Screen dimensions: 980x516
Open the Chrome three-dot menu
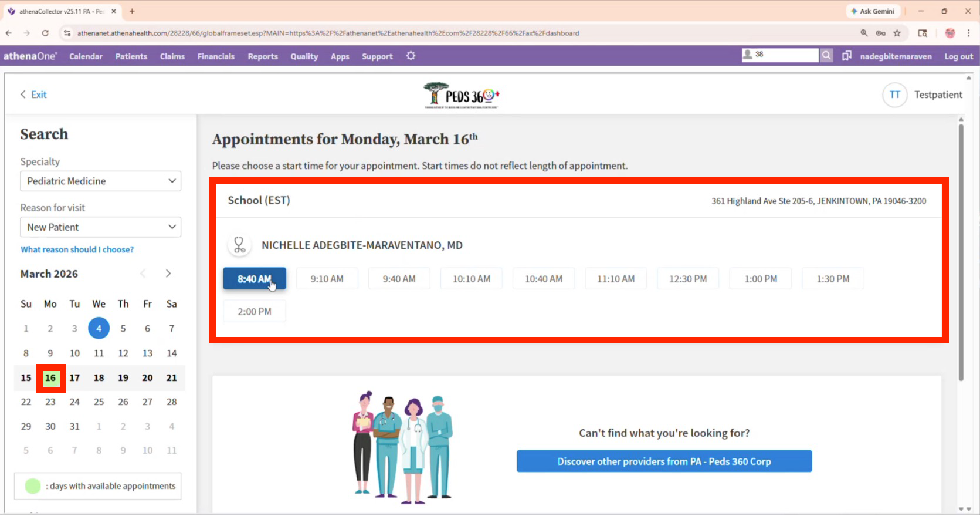coord(969,33)
